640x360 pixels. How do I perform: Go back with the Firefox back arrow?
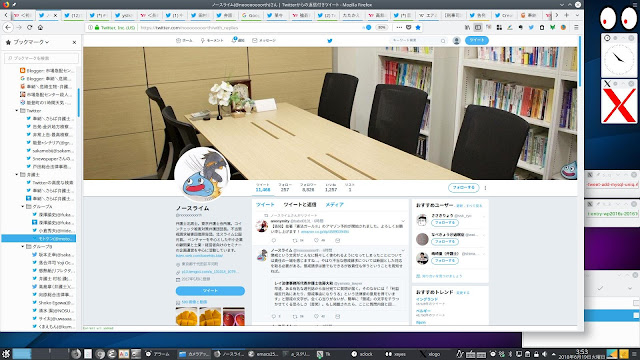coord(8,27)
